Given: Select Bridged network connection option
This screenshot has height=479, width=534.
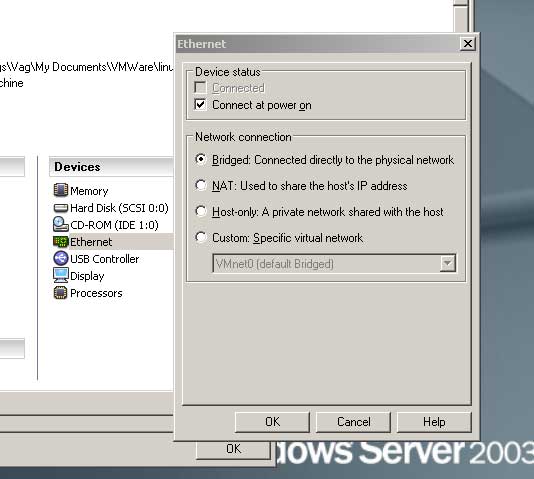Looking at the screenshot, I should pyautogui.click(x=201, y=159).
